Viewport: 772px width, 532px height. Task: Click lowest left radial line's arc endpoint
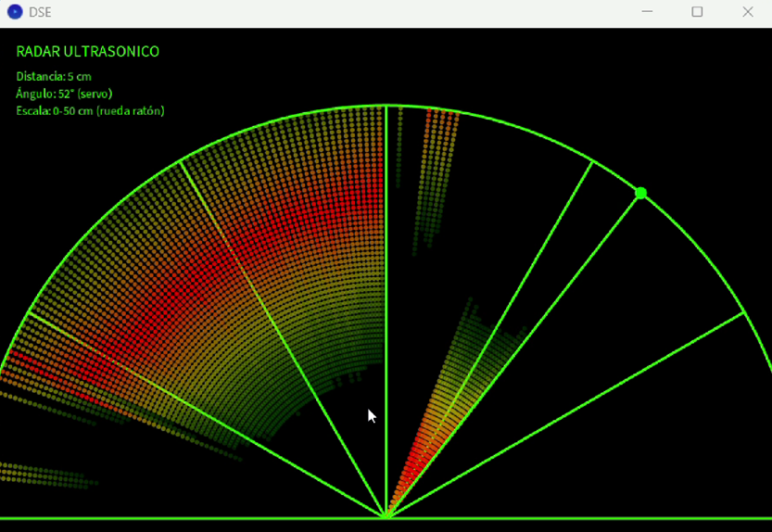[x=30, y=312]
